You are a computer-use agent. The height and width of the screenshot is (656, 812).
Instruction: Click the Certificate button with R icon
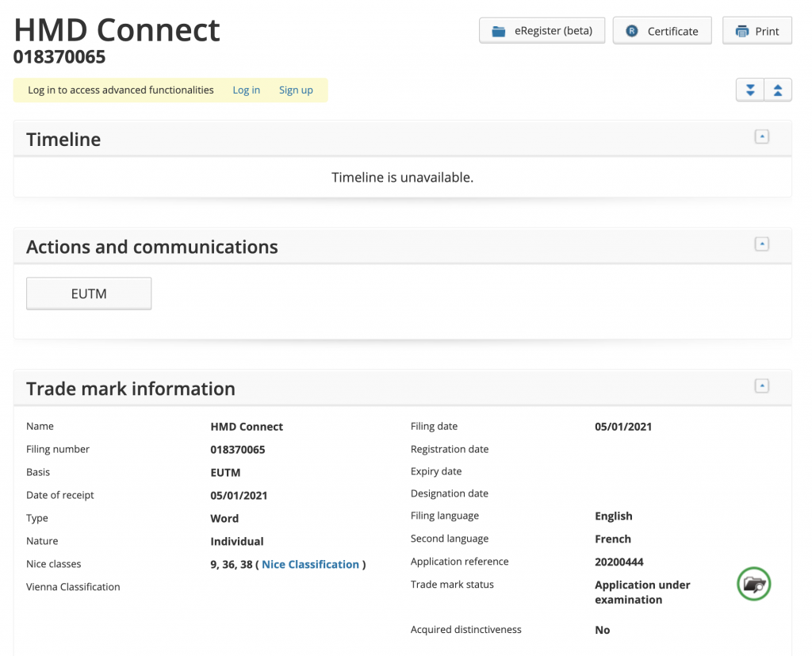(662, 31)
